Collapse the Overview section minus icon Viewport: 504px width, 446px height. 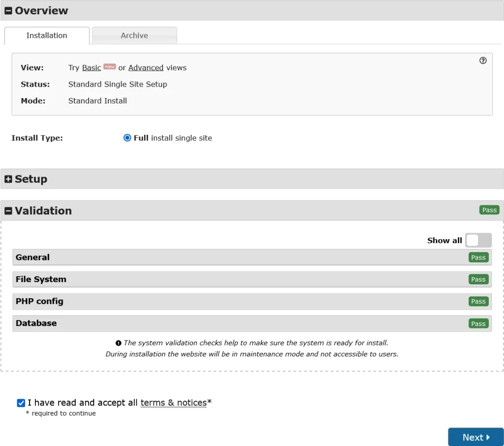click(8, 11)
